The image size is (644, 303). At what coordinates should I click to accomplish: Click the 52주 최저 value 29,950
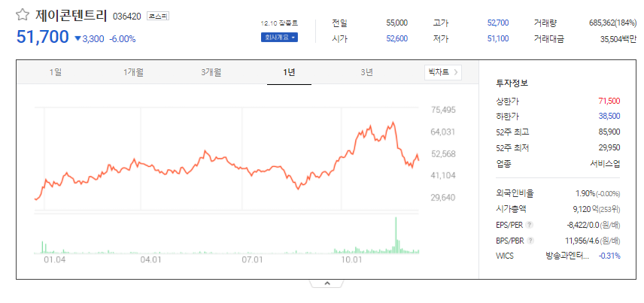tap(609, 147)
